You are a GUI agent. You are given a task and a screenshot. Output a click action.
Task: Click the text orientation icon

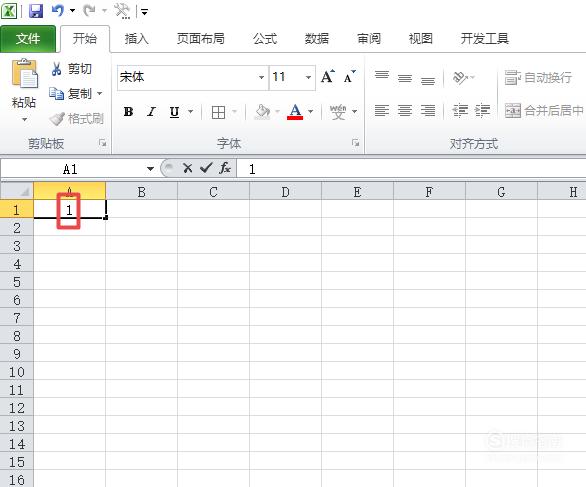pyautogui.click(x=461, y=77)
